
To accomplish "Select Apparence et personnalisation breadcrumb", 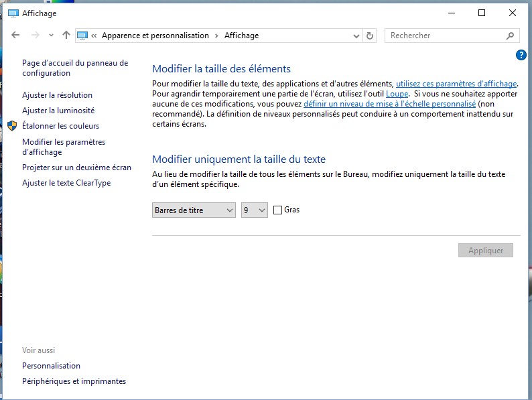I will click(x=155, y=36).
